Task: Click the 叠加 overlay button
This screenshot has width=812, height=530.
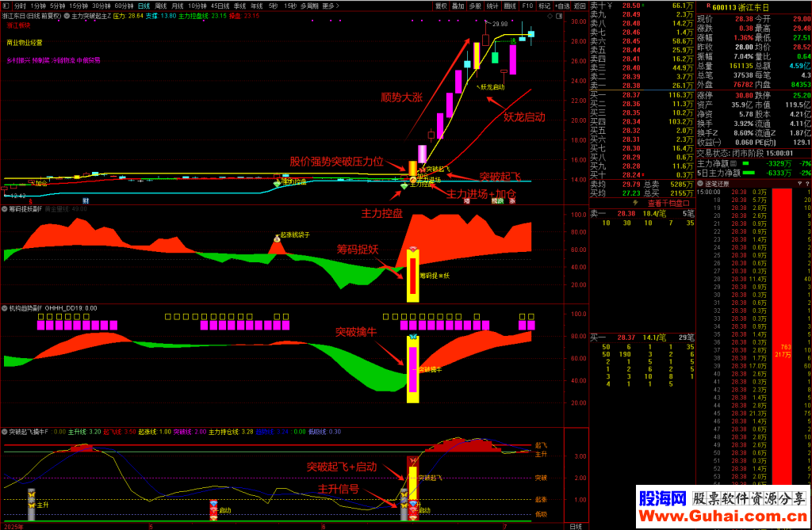Action: click(x=458, y=6)
